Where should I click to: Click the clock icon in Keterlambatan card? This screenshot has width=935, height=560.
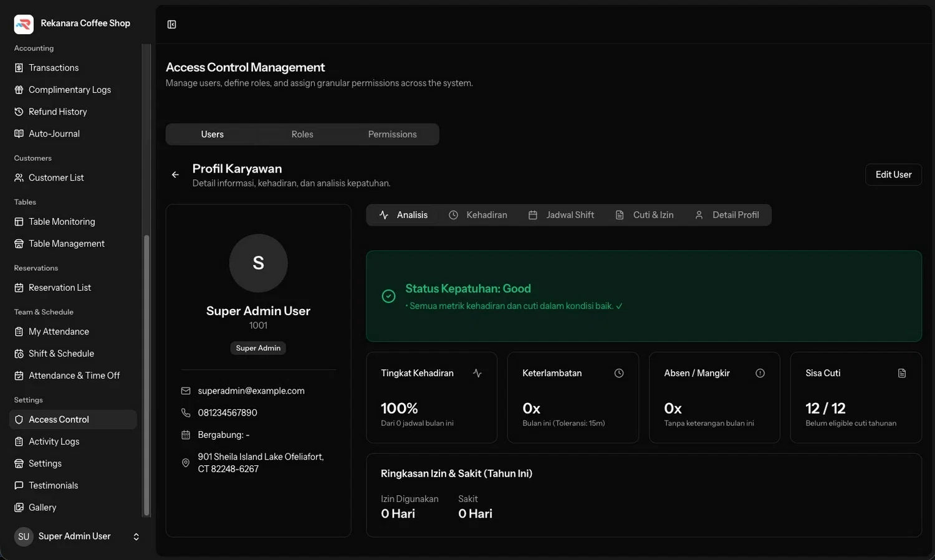coord(619,373)
